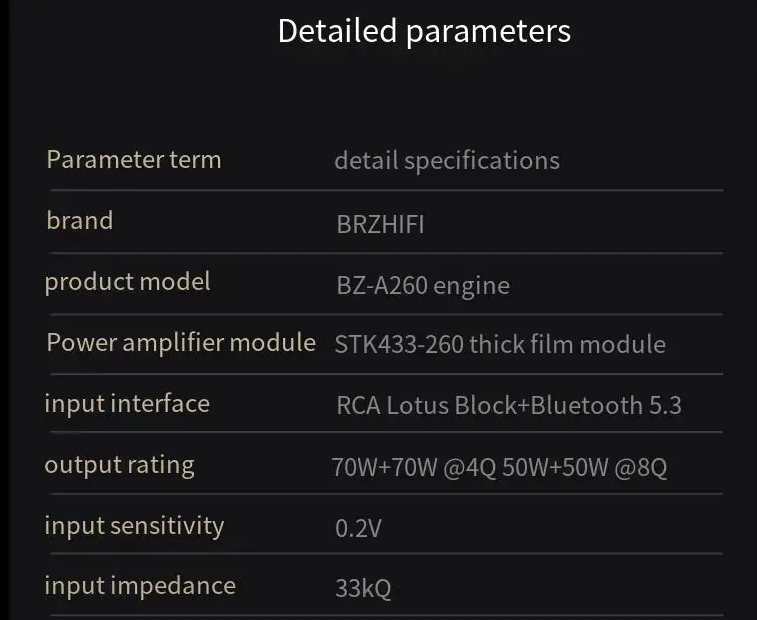
Task: Select the 0.2V sensitivity value
Action: coord(358,528)
